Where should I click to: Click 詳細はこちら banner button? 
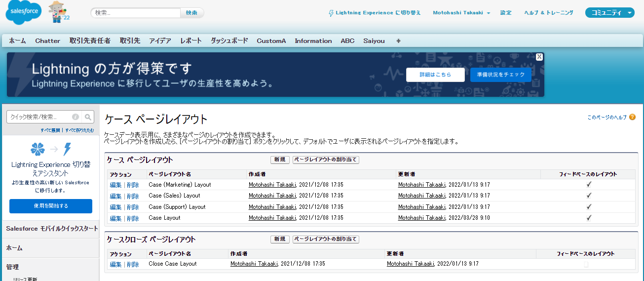point(435,75)
